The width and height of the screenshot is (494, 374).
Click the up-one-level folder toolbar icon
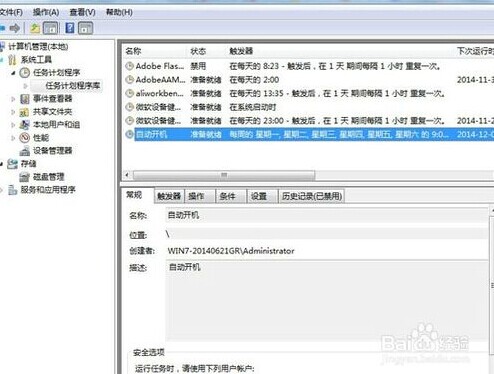coord(35,28)
